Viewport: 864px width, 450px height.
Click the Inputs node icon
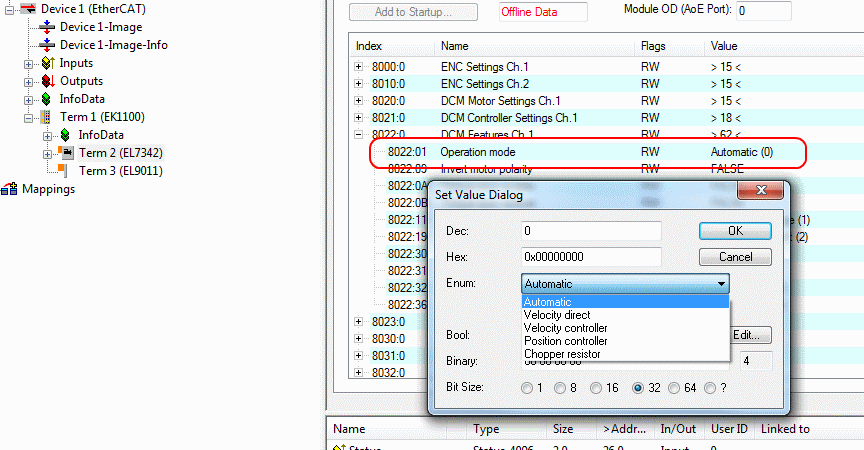[48, 63]
